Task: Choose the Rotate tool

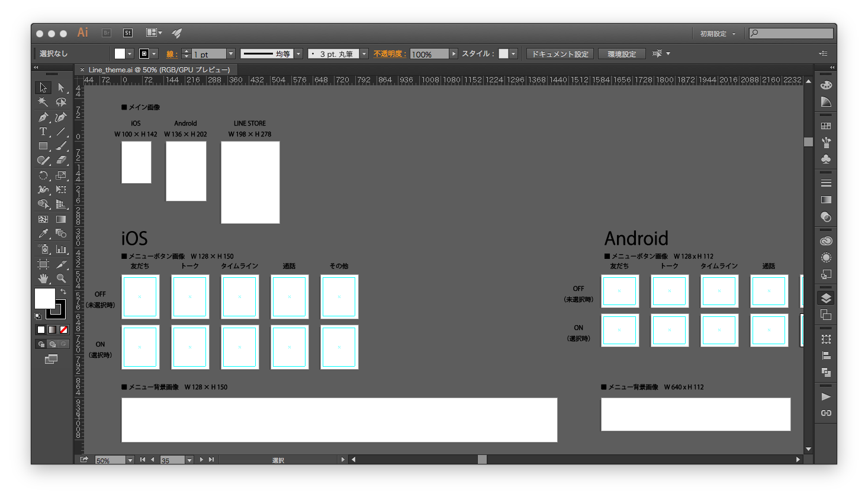Action: click(x=43, y=175)
